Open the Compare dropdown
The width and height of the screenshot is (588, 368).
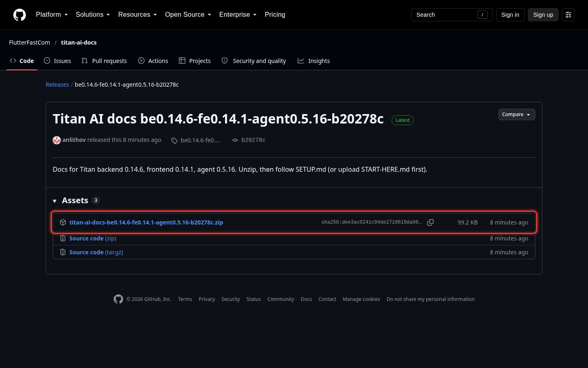(517, 114)
